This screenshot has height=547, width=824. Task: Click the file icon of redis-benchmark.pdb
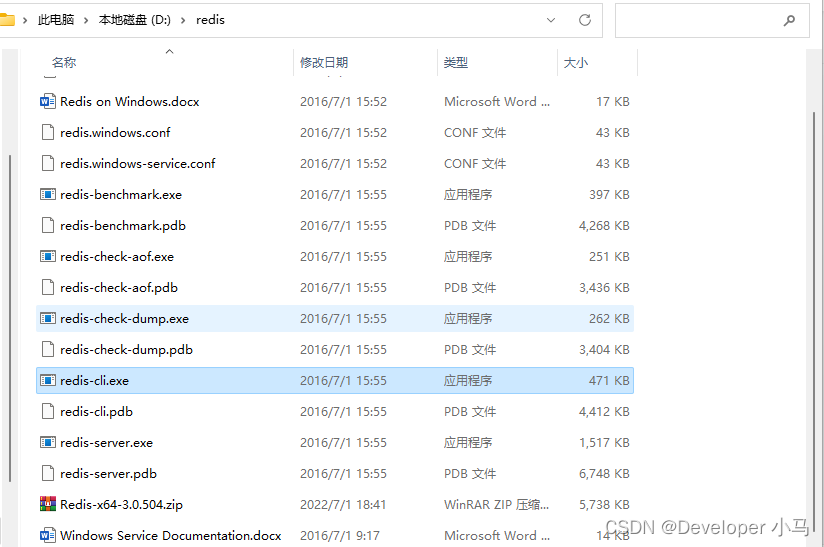pos(48,225)
